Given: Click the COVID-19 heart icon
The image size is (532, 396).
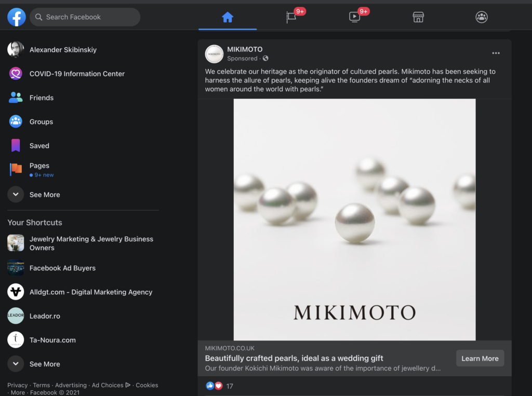Looking at the screenshot, I should [16, 74].
